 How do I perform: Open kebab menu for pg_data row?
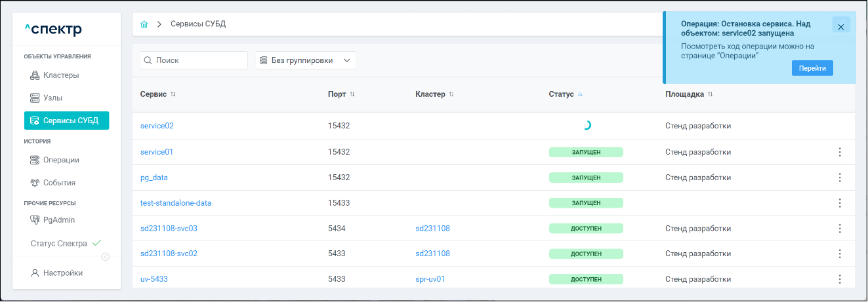[839, 178]
